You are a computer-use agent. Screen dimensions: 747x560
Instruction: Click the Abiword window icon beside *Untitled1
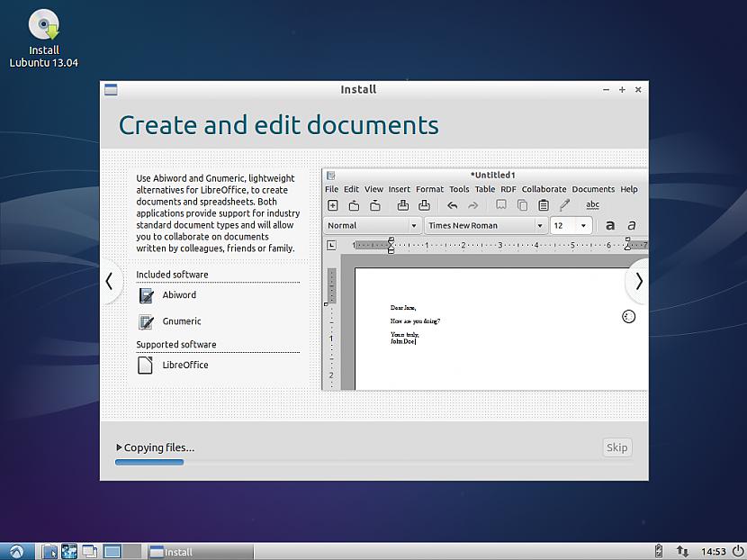click(x=331, y=176)
